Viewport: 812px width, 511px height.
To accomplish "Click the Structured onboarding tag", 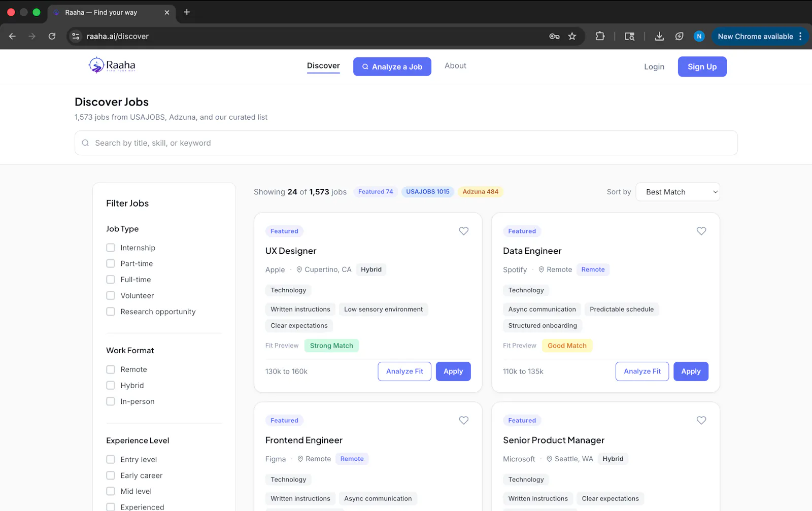I will (x=543, y=325).
